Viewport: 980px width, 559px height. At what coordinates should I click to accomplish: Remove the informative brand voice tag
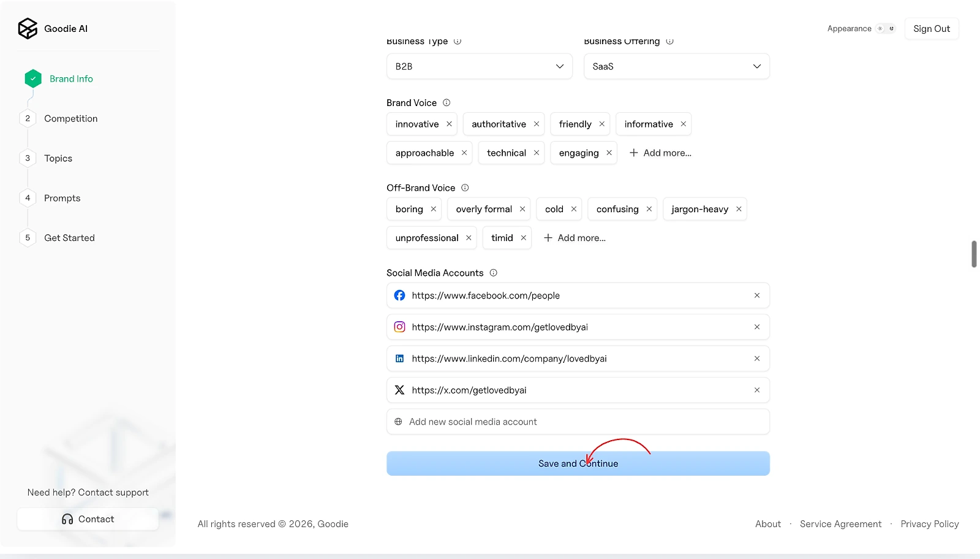click(684, 124)
